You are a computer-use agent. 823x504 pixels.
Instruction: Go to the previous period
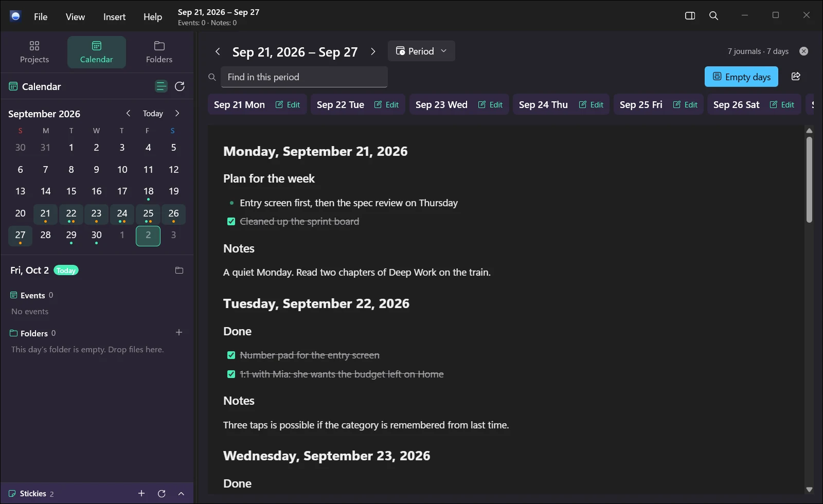click(x=218, y=51)
